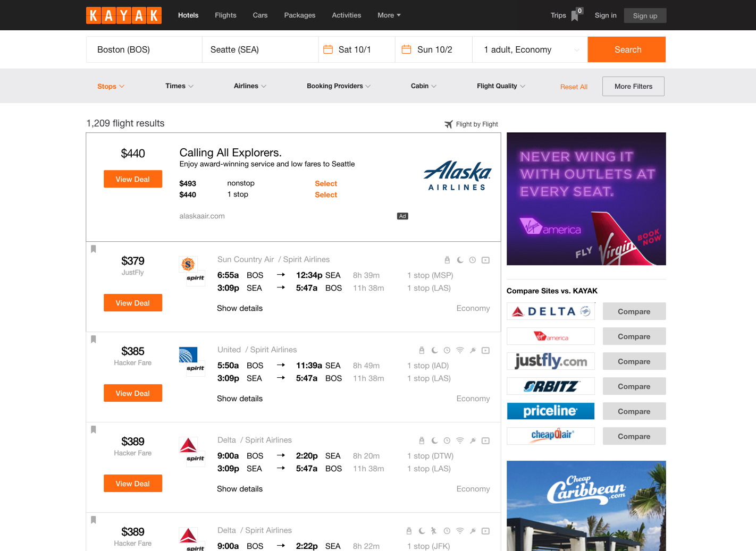The height and width of the screenshot is (551, 756).
Task: Open the 1 adult, Economy dropdown
Action: pyautogui.click(x=530, y=49)
